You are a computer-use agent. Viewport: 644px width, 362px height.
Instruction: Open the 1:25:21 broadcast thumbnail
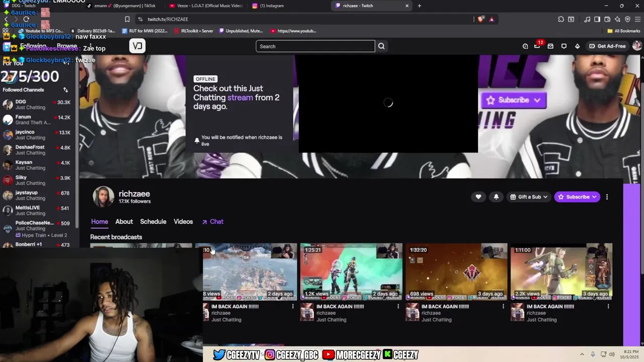[351, 272]
